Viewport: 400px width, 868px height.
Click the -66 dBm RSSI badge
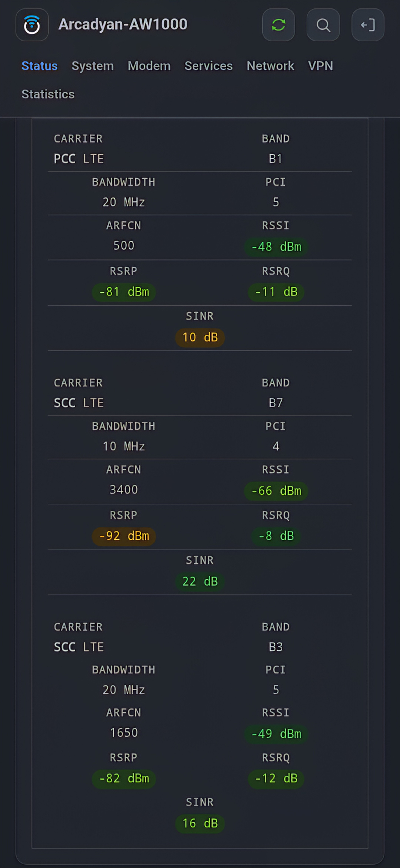(x=276, y=491)
